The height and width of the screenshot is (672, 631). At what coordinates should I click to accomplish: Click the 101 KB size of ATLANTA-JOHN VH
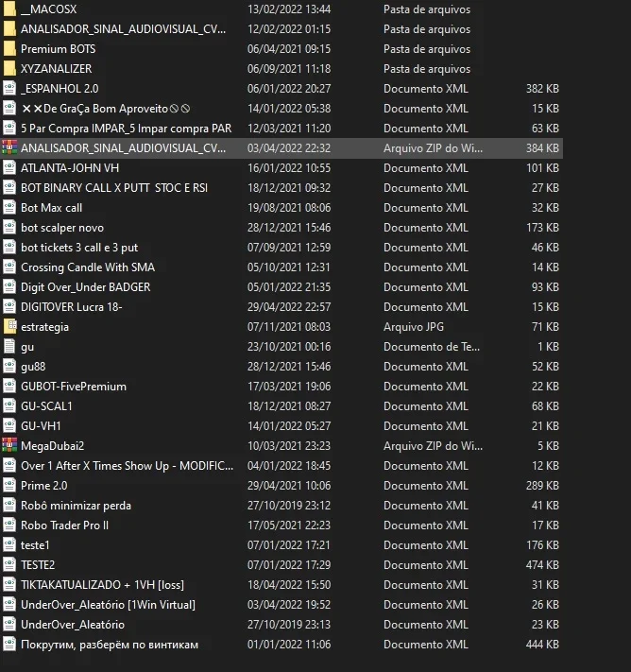[542, 167]
